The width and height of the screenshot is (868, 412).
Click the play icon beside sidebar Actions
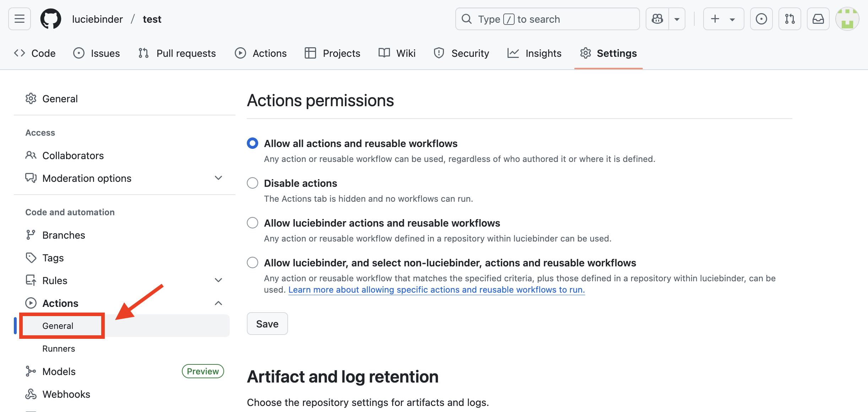(31, 303)
